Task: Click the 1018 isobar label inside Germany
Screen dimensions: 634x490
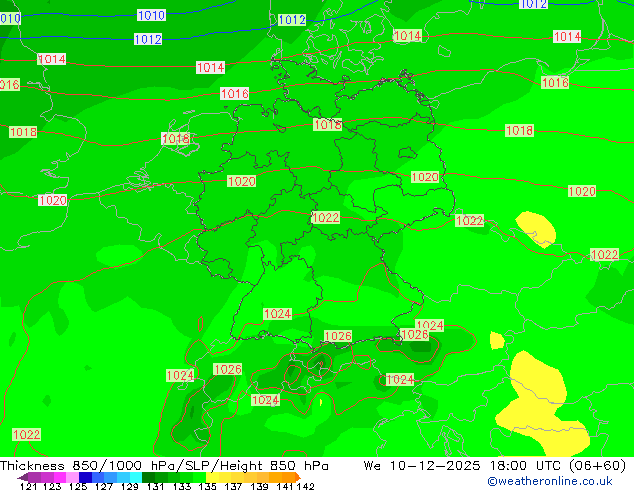Action: [x=328, y=125]
